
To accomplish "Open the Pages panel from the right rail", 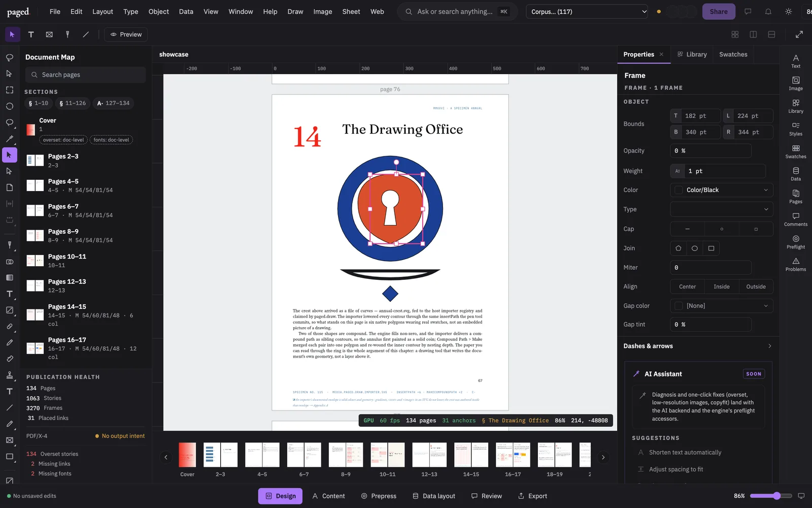I will 796,197.
